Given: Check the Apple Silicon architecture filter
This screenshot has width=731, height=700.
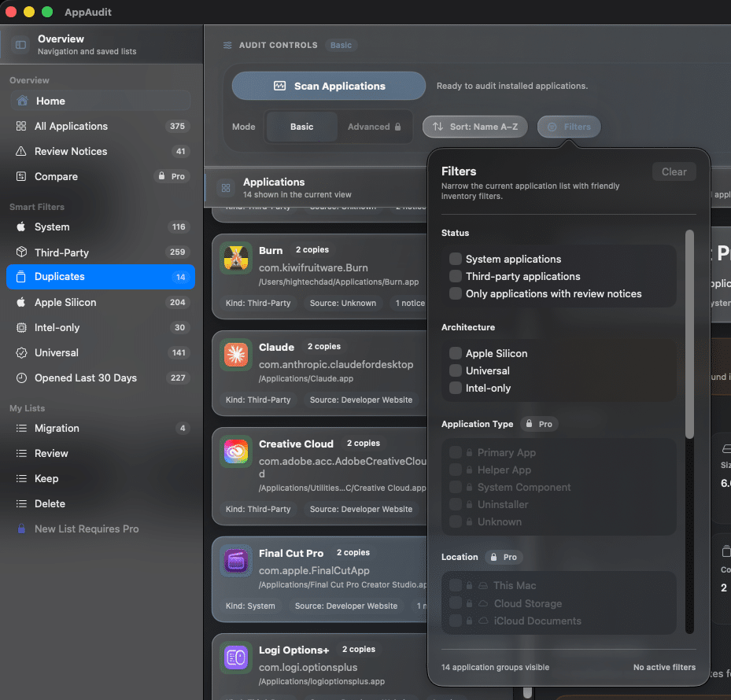Looking at the screenshot, I should [x=455, y=353].
